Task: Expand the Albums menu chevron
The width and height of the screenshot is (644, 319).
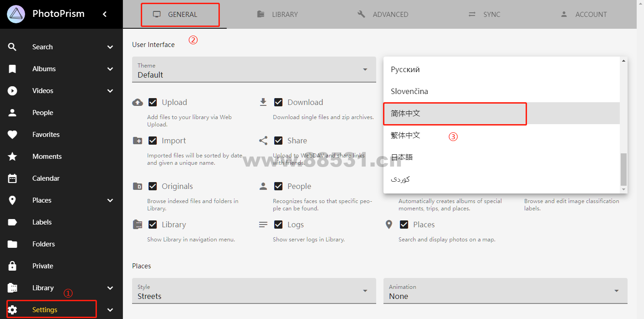Action: pyautogui.click(x=110, y=69)
